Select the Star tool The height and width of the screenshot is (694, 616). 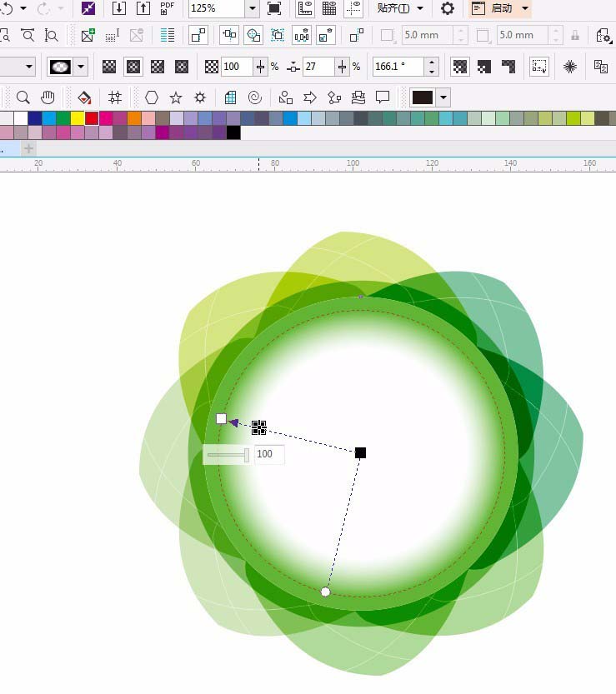point(176,97)
